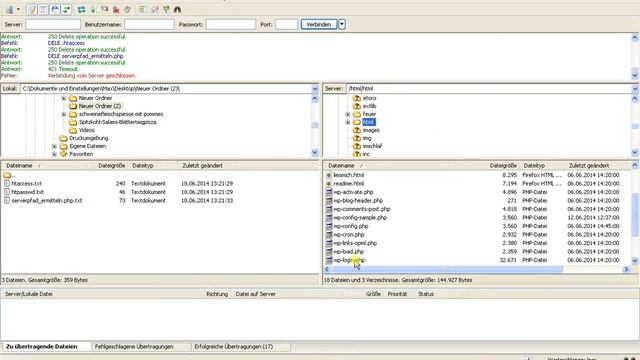The height and width of the screenshot is (360, 640).
Task: Toggle the message log display icon
Action: pyautogui.click(x=31, y=9)
